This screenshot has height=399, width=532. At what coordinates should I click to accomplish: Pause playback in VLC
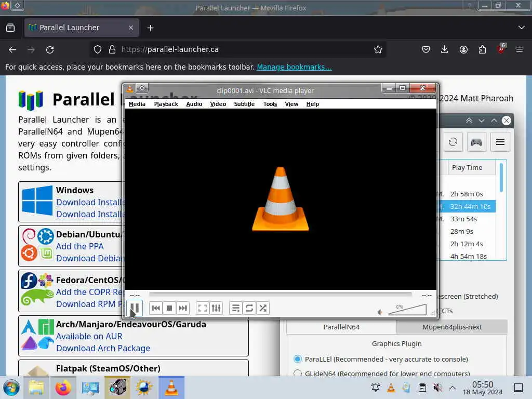[135, 308]
